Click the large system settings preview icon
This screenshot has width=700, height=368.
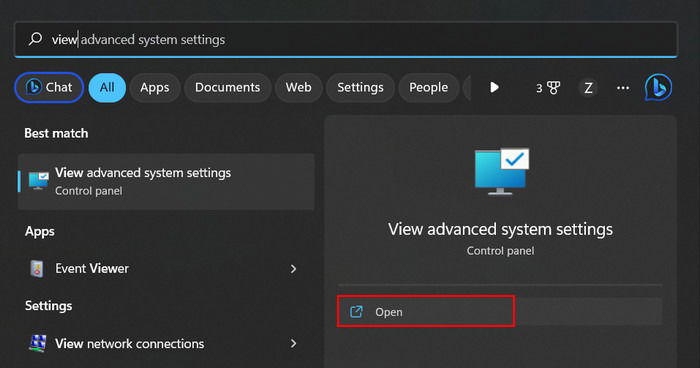point(502,171)
